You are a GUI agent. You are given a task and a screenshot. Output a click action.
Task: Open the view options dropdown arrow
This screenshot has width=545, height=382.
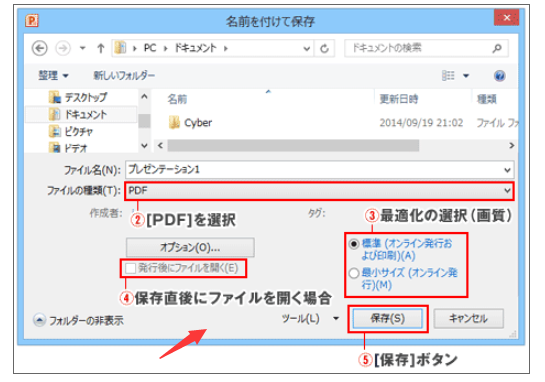pyautogui.click(x=466, y=76)
